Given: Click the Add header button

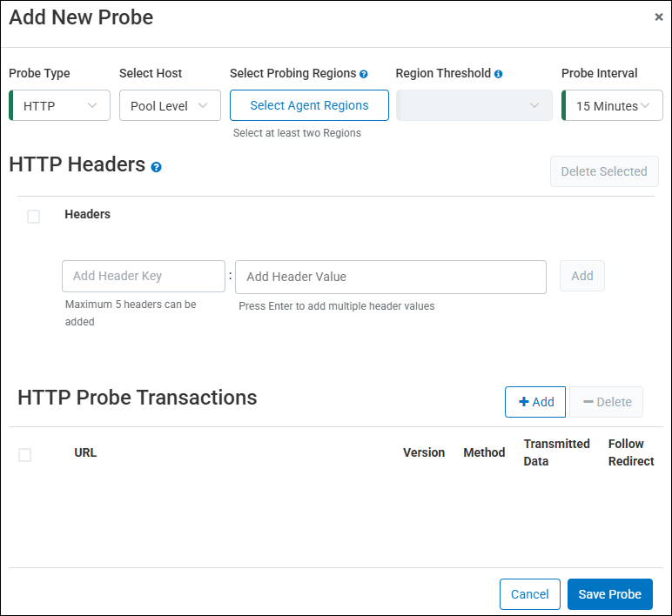Looking at the screenshot, I should click(x=581, y=276).
